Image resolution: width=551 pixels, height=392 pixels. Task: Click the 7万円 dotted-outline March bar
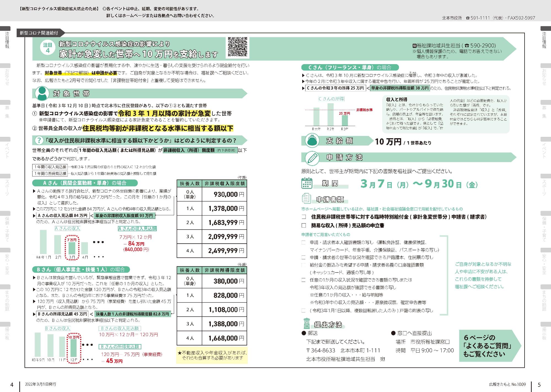[72, 247]
